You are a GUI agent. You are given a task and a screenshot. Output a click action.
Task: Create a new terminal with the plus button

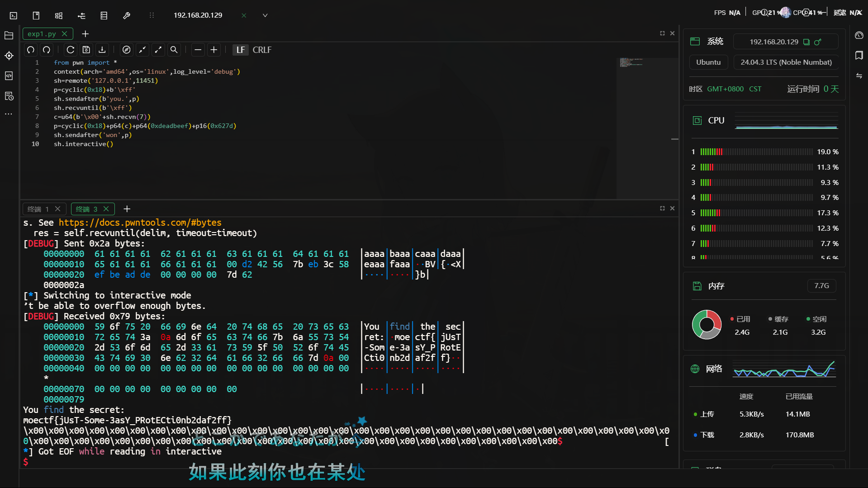coord(127,209)
